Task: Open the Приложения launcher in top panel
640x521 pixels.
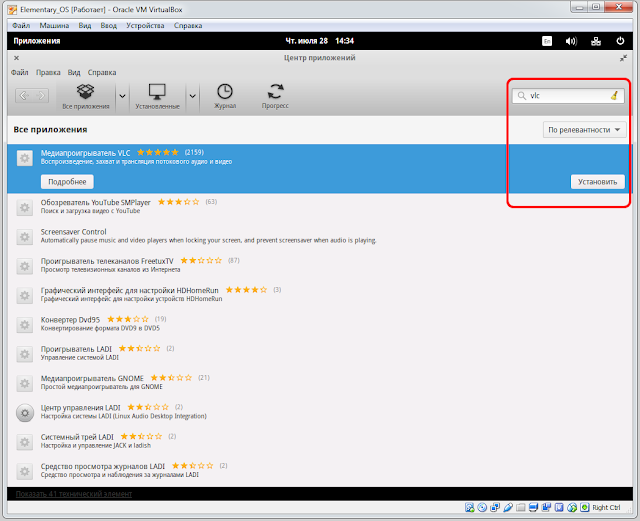Action: (37, 41)
